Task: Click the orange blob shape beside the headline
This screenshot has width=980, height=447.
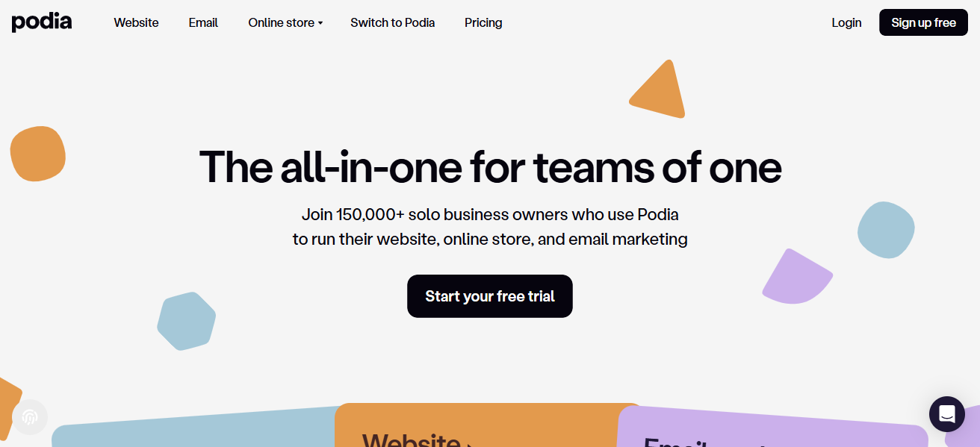Action: coord(37,154)
